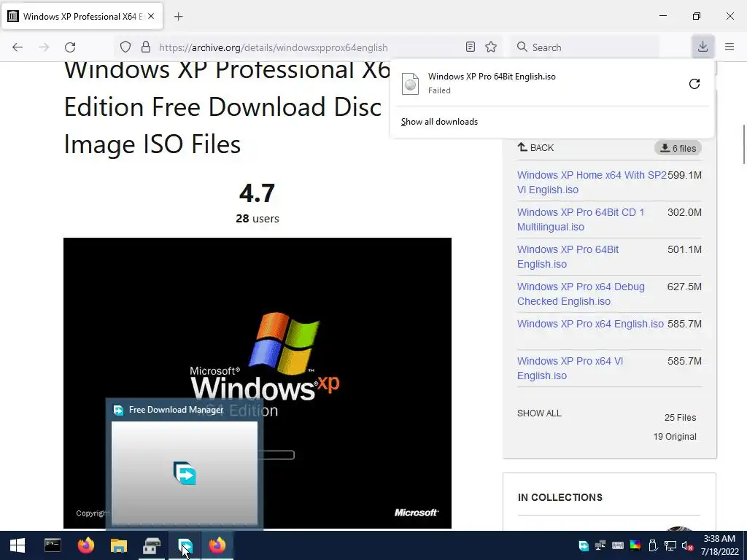747x560 pixels.
Task: Click Show all downloads
Action: pos(439,122)
